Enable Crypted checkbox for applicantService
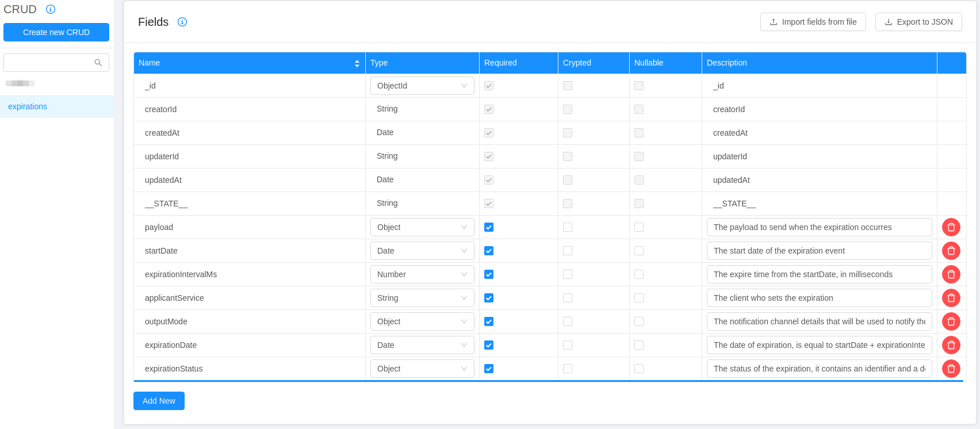Screen dimensions: 980x429 tap(568, 298)
